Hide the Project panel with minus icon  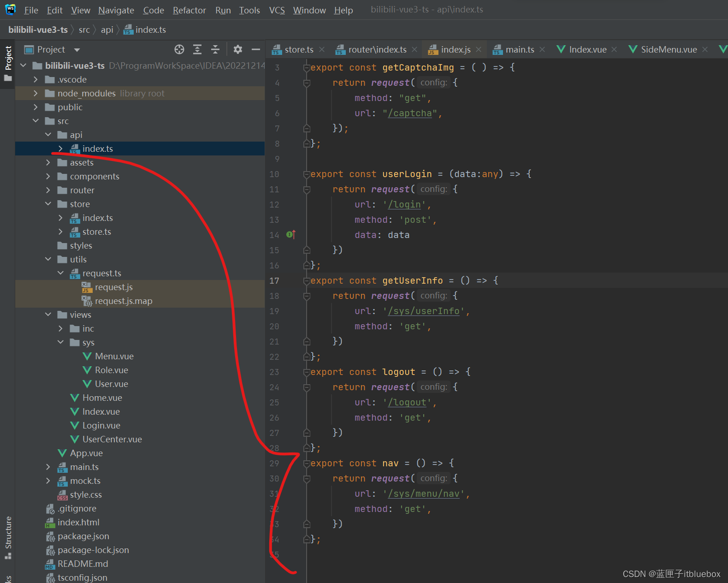coord(256,49)
